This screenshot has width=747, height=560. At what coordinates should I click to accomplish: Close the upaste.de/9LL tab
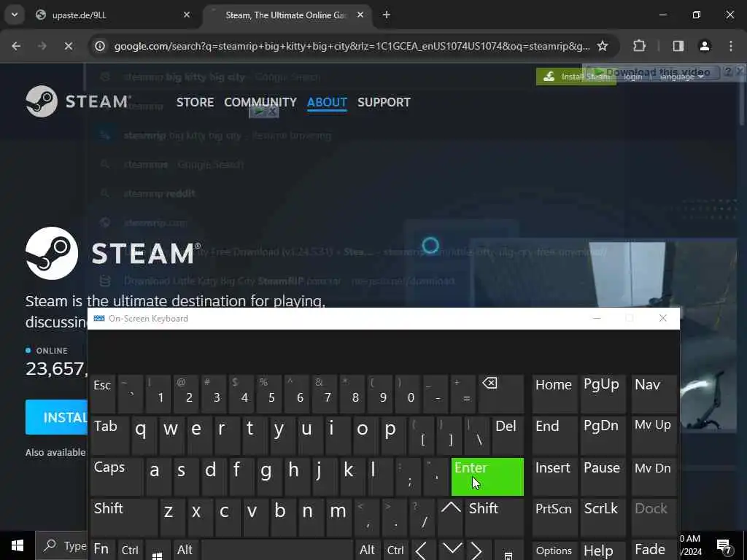(x=187, y=15)
